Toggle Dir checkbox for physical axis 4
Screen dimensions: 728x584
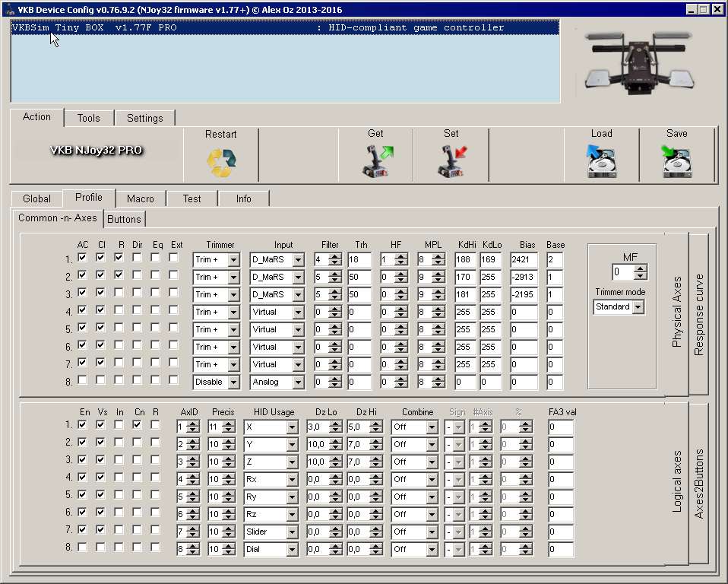[x=137, y=310]
